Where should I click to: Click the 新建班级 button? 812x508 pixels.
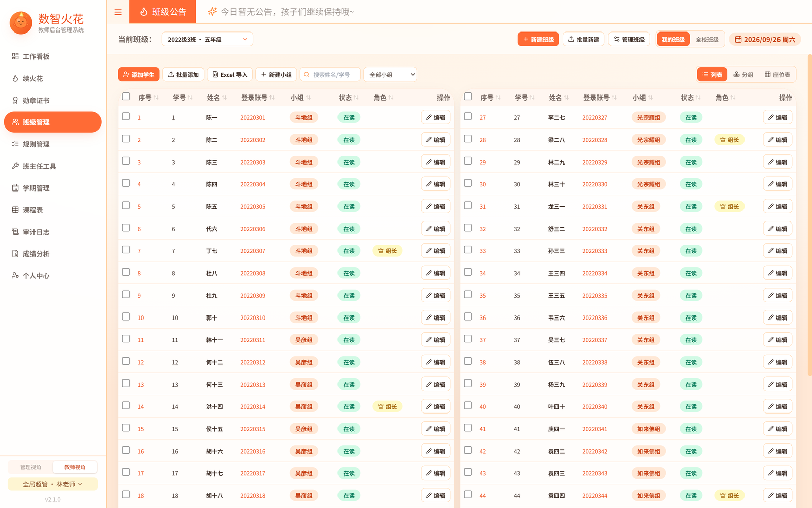[x=538, y=39]
